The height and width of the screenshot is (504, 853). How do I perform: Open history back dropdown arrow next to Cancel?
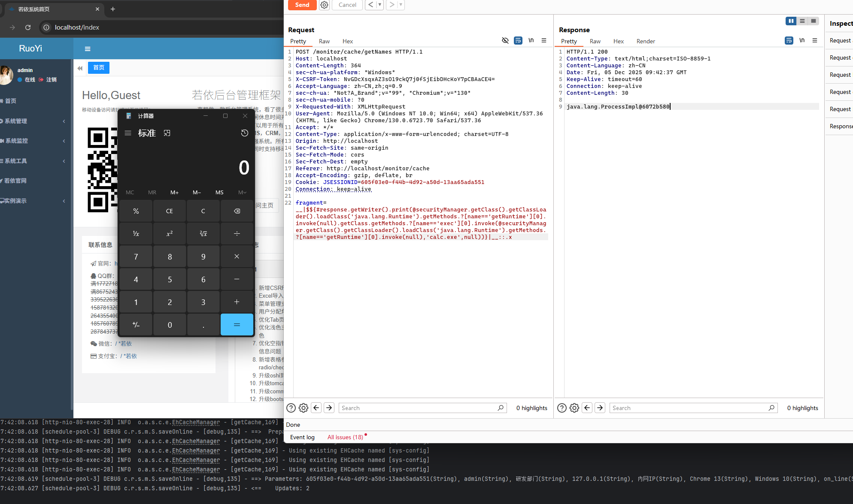379,5
